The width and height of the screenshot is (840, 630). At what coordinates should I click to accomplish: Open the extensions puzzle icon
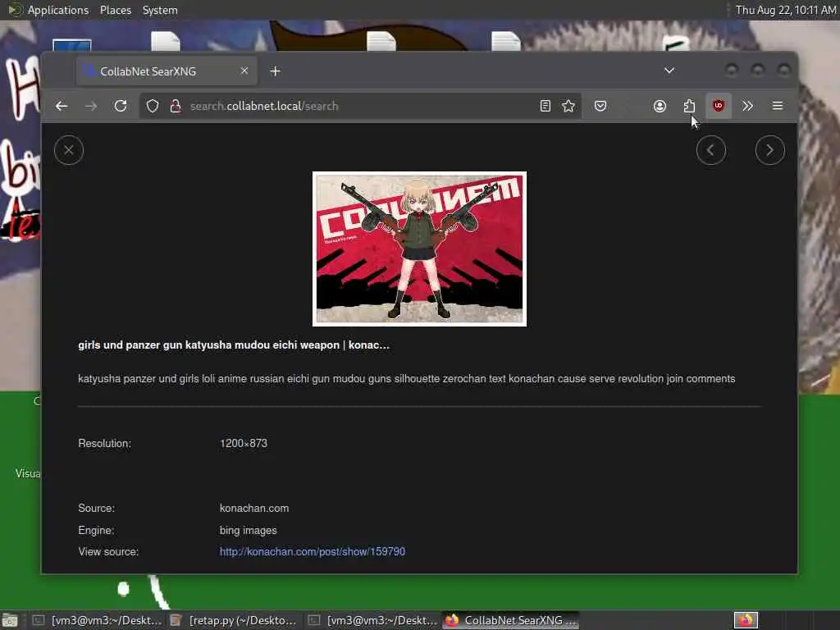689,106
